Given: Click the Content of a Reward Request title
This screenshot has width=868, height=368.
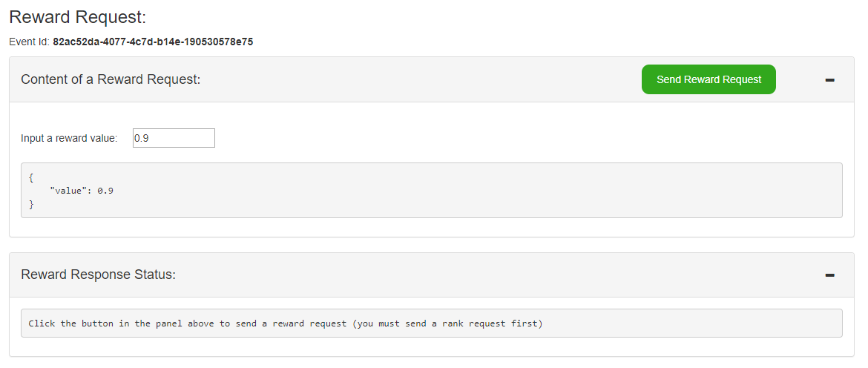Looking at the screenshot, I should click(x=111, y=79).
